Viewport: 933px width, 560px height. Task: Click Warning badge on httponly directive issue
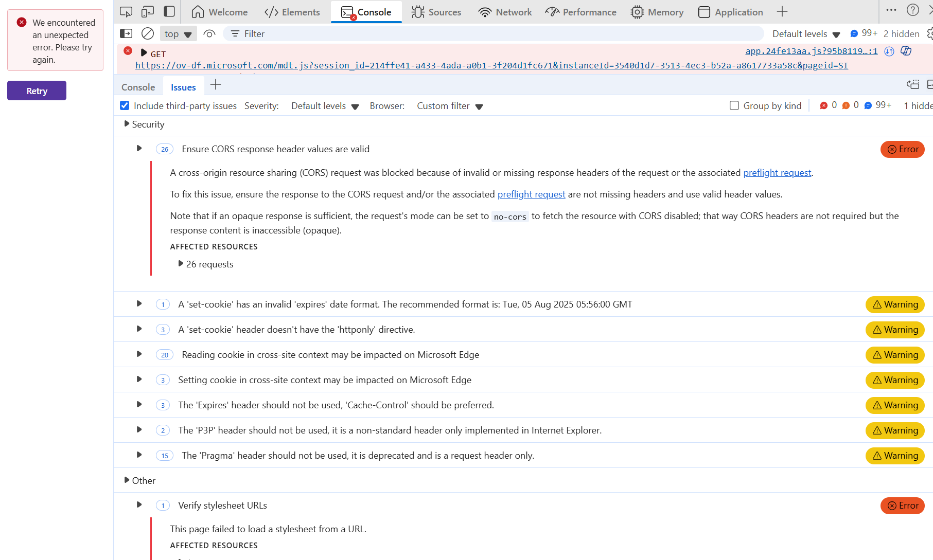click(895, 330)
